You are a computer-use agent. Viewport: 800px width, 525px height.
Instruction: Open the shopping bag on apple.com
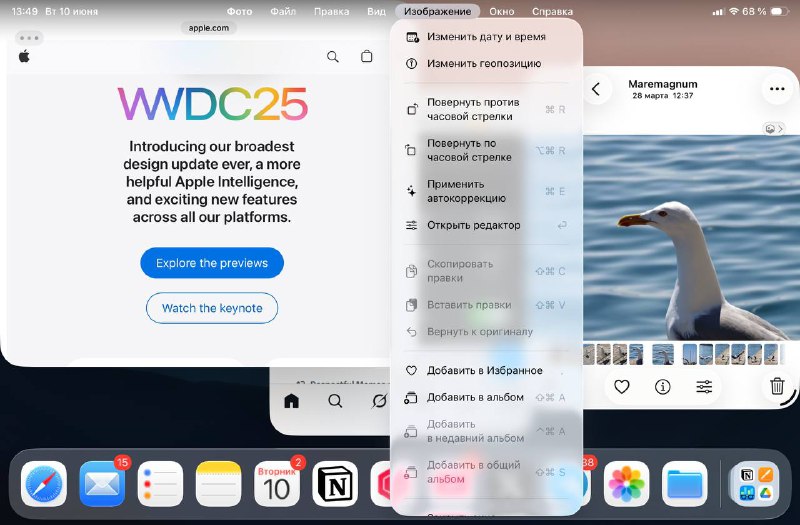coord(366,56)
